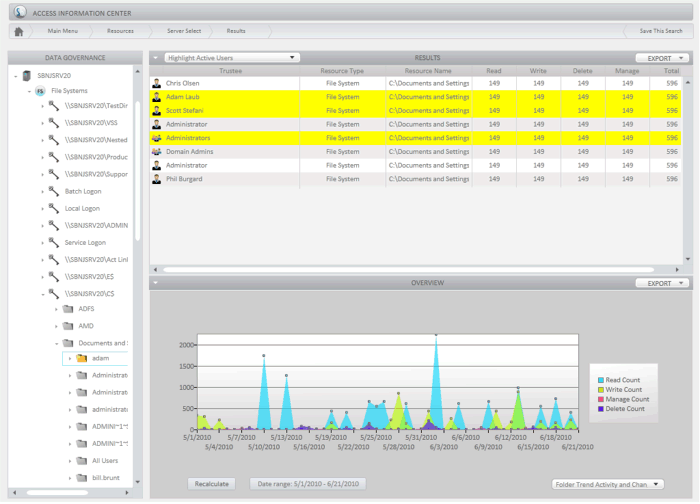This screenshot has height=504, width=700.
Task: Select Batch Logon in the tree
Action: coord(83,192)
